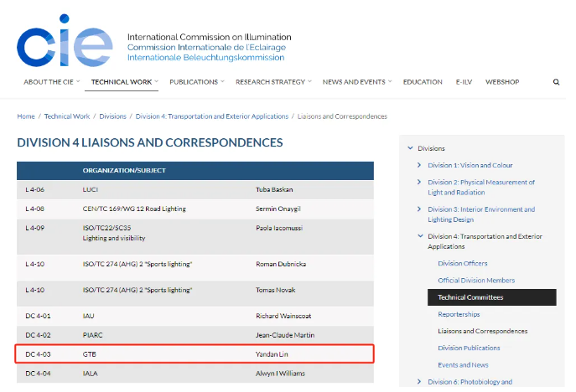576x392 pixels.
Task: Open Division 4 breadcrumb link
Action: click(212, 116)
